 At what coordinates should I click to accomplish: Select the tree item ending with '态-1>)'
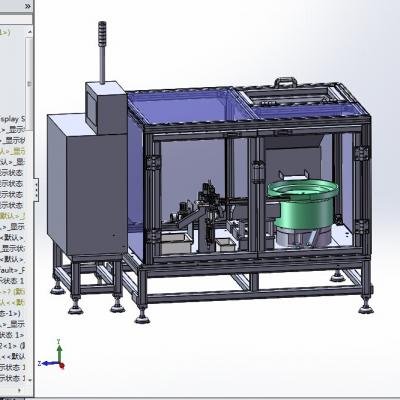(10, 313)
